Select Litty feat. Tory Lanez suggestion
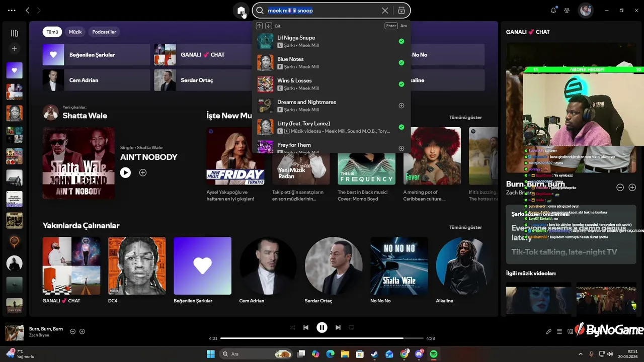This screenshot has width=644, height=362. tap(332, 127)
